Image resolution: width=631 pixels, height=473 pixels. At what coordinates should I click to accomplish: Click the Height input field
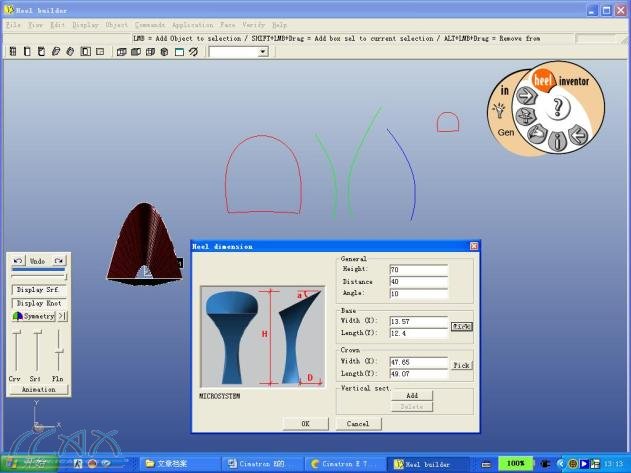click(x=419, y=270)
